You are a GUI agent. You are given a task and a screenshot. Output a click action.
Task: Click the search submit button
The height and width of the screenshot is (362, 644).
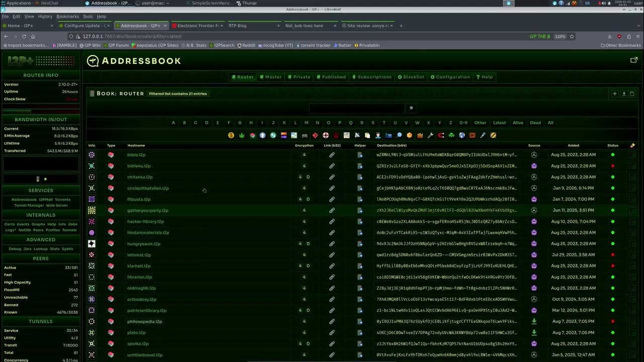pos(411,108)
